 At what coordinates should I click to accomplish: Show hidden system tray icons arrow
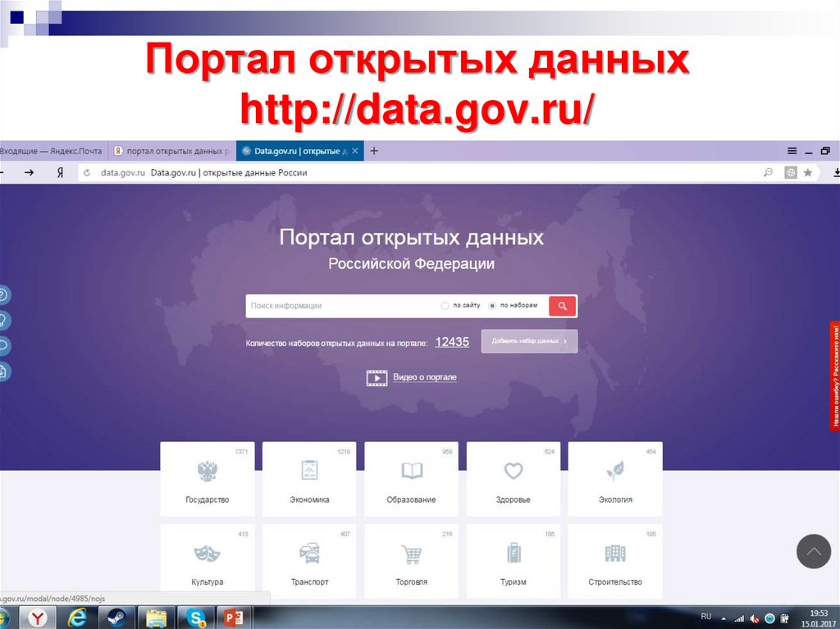[724, 619]
